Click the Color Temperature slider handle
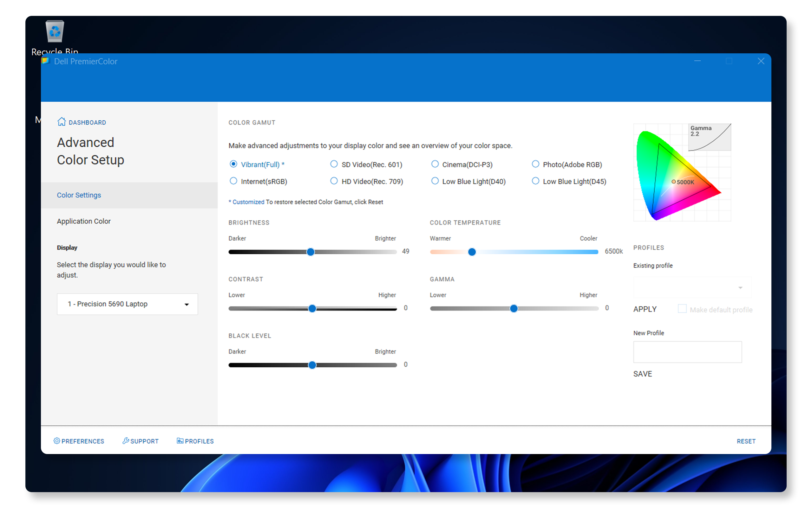 472,252
